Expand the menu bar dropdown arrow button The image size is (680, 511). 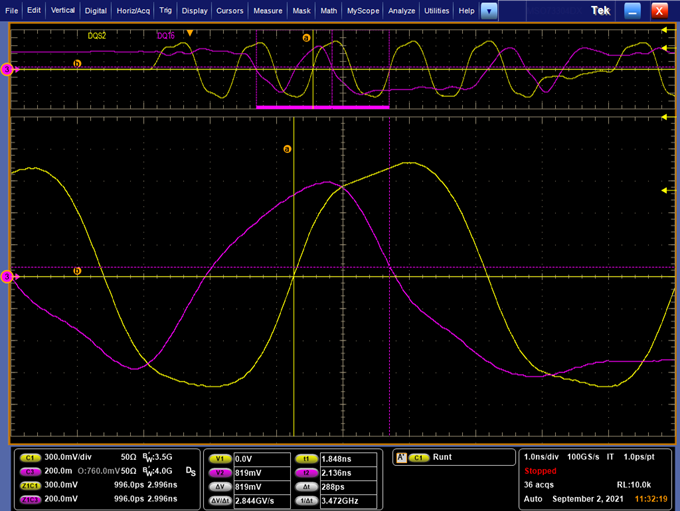coord(488,11)
